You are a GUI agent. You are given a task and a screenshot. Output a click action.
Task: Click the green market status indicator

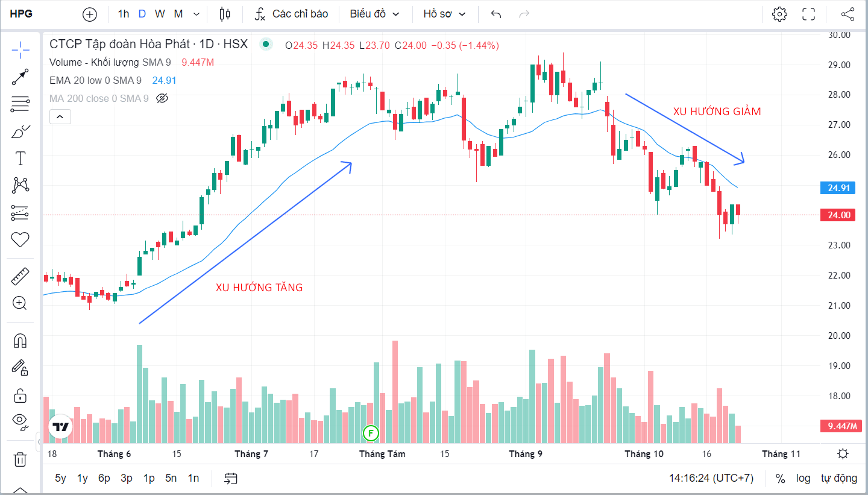point(266,44)
